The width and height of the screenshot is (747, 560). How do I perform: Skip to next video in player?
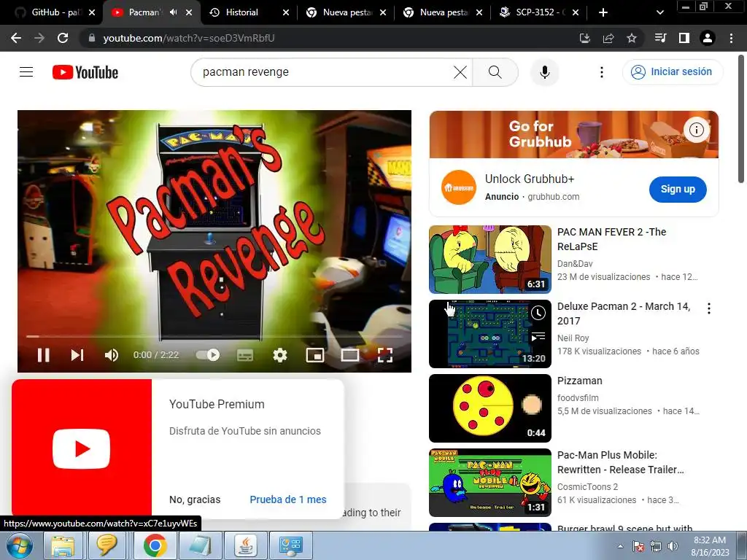point(77,355)
